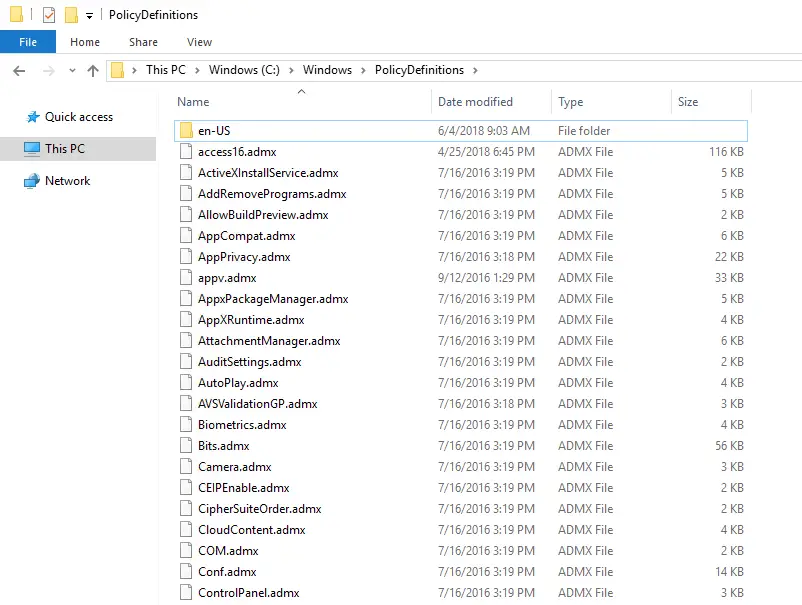Open Customize Quick Access Toolbar dropdown
Screen dimensions: 802x605
[x=89, y=16]
